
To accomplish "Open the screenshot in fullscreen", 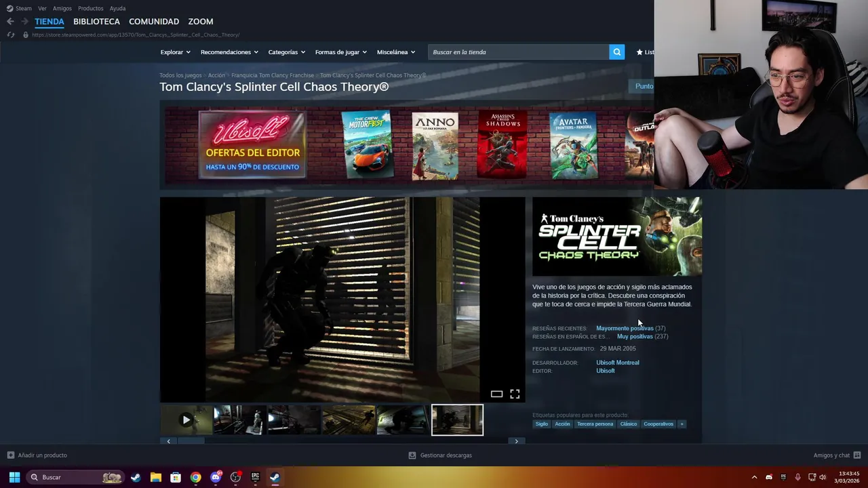I will 515,394.
